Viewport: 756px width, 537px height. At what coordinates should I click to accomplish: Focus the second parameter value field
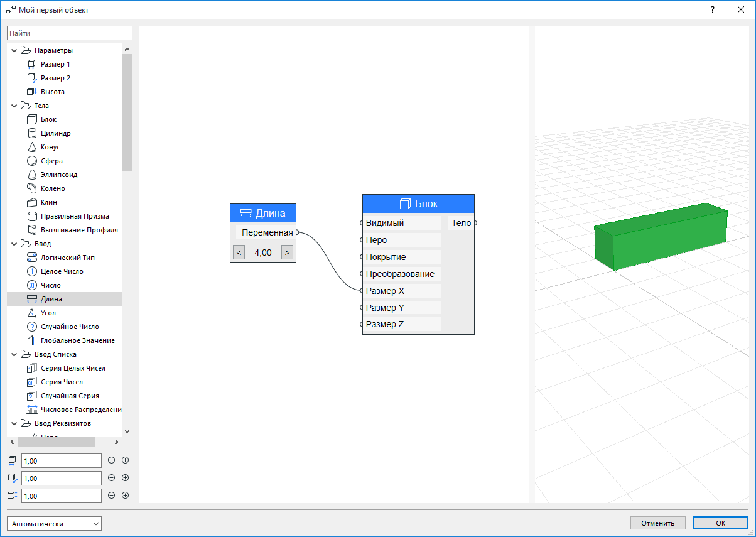pyautogui.click(x=62, y=478)
